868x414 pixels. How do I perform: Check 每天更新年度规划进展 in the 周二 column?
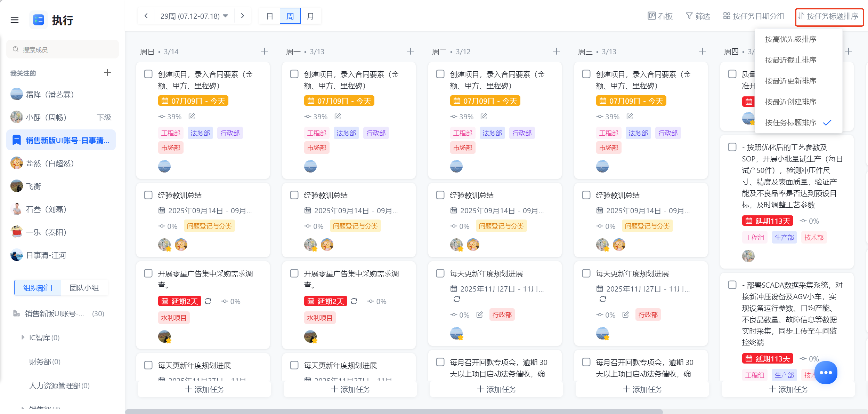(x=440, y=273)
